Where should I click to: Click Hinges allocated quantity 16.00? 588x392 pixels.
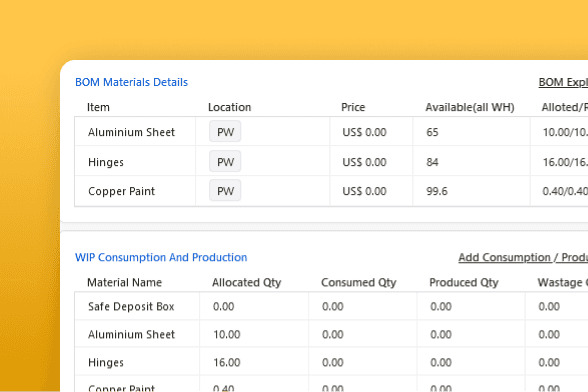click(x=226, y=362)
